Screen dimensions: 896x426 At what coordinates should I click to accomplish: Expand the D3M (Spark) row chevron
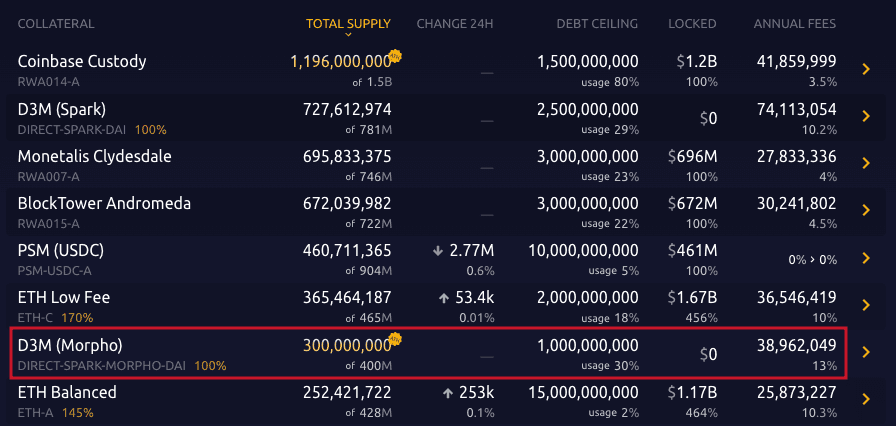867,116
